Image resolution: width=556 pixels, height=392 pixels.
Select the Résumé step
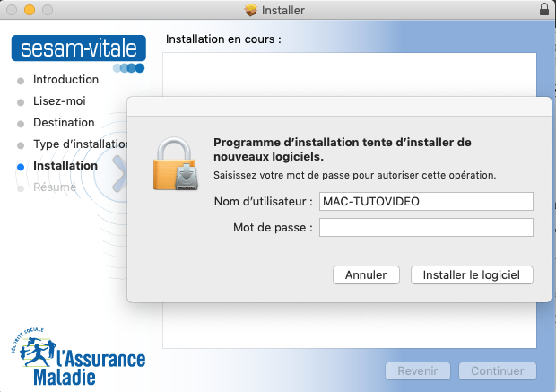(55, 187)
